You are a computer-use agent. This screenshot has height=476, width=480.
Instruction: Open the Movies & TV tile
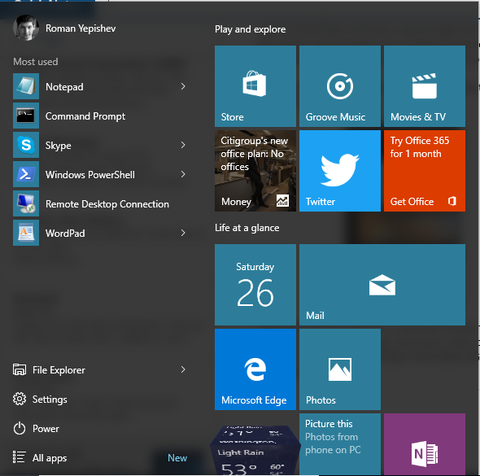coord(425,86)
